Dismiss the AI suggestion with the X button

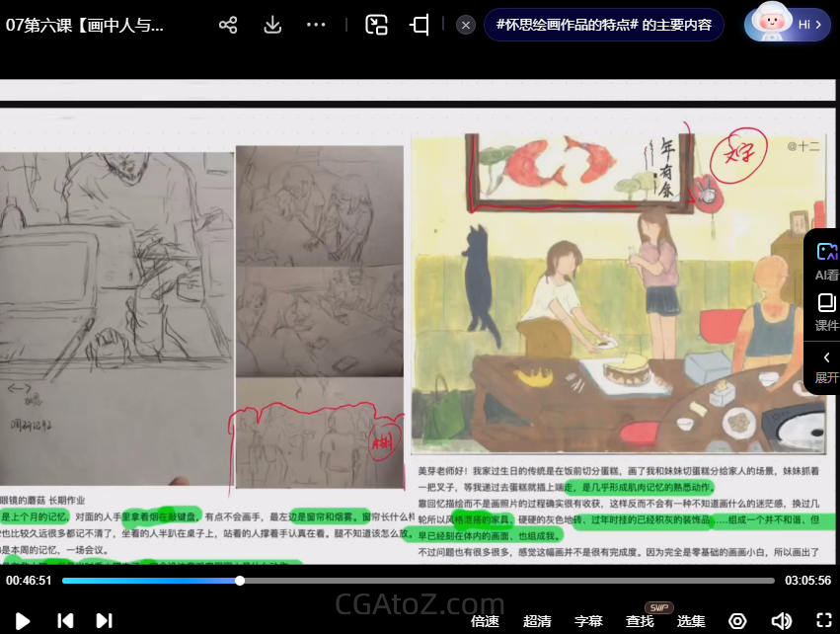click(466, 25)
